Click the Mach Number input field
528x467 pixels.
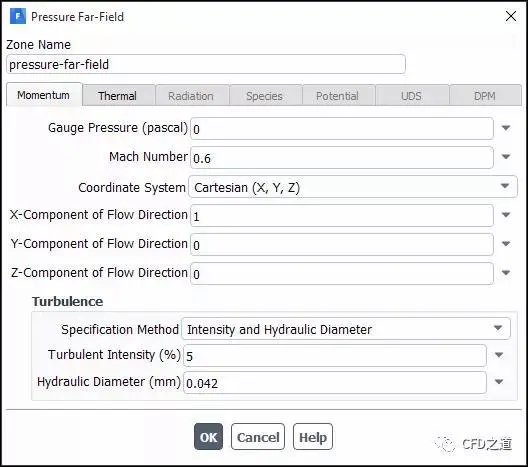click(342, 158)
